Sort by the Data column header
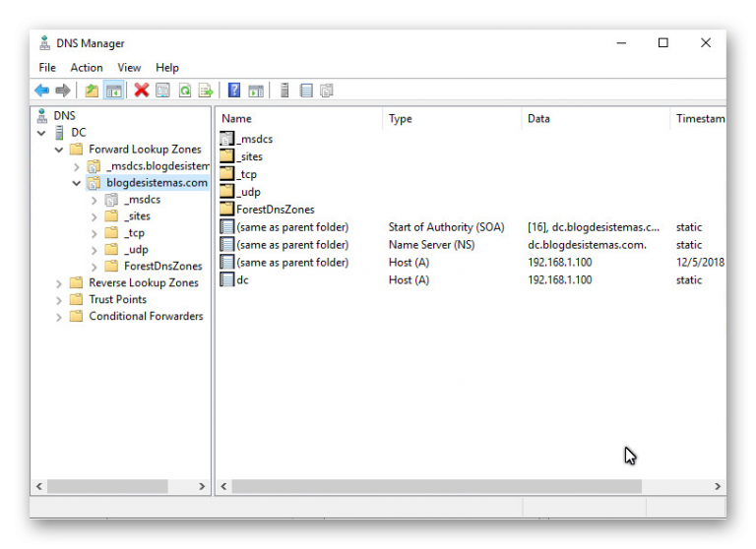Screen dimensions: 756x549 [596, 119]
